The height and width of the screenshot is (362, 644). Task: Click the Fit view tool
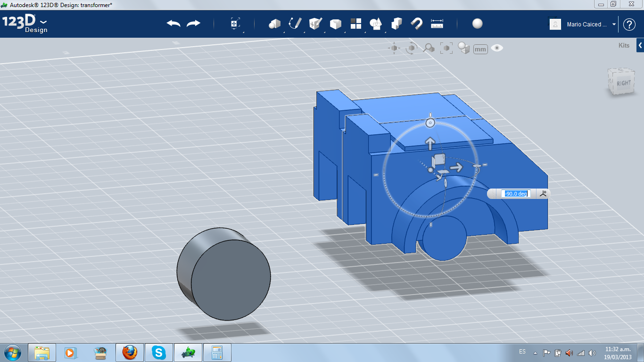(446, 48)
